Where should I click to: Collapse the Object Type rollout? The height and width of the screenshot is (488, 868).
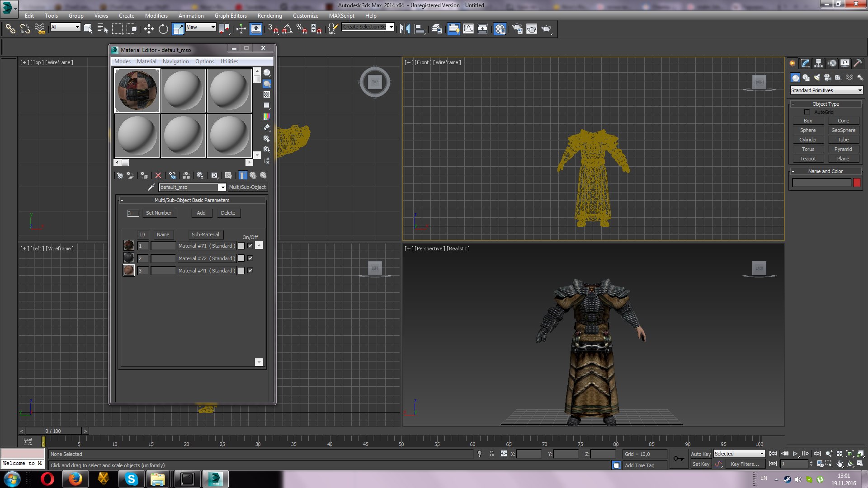[x=826, y=104]
